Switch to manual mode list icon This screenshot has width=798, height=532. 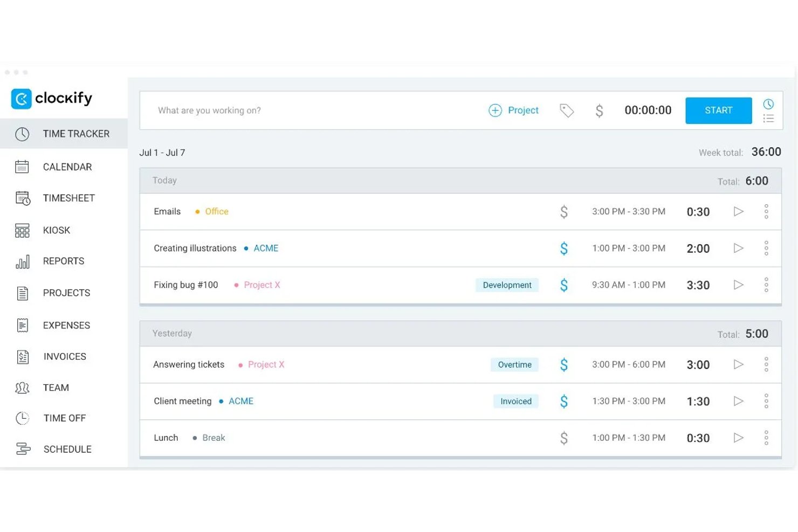(x=768, y=118)
